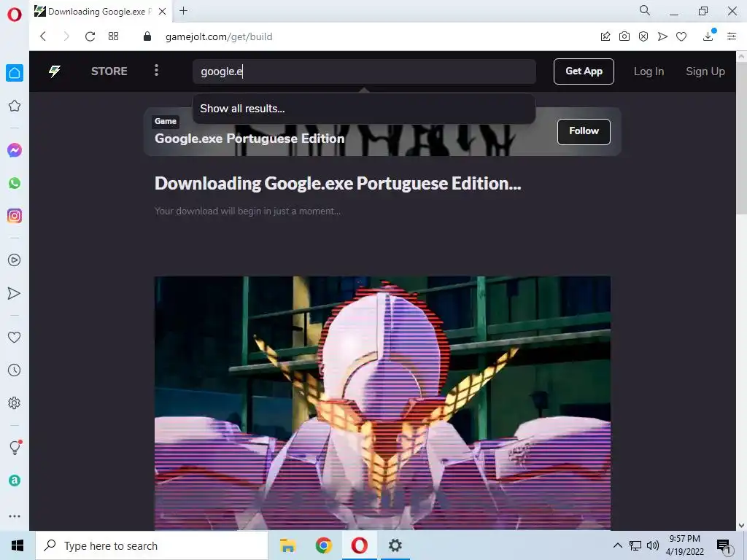The width and height of the screenshot is (747, 560).
Task: Open the ad blocker shield icon
Action: coord(643,36)
